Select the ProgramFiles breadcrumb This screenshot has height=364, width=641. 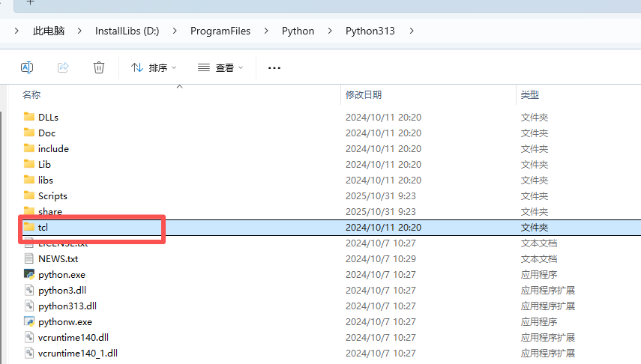click(x=220, y=31)
